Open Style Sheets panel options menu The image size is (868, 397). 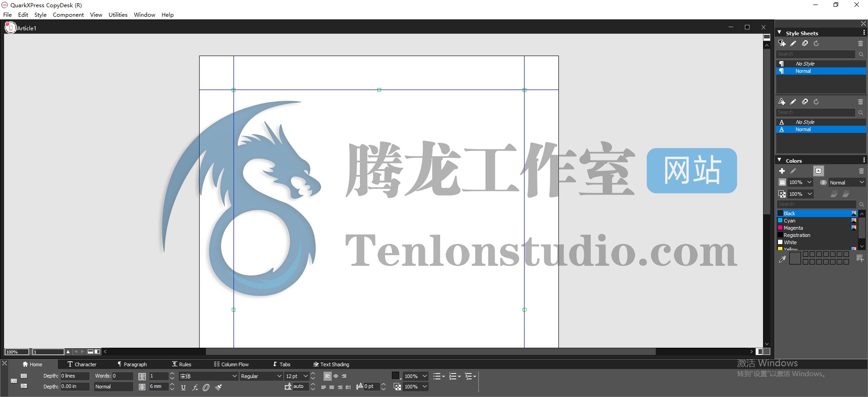pos(864,33)
